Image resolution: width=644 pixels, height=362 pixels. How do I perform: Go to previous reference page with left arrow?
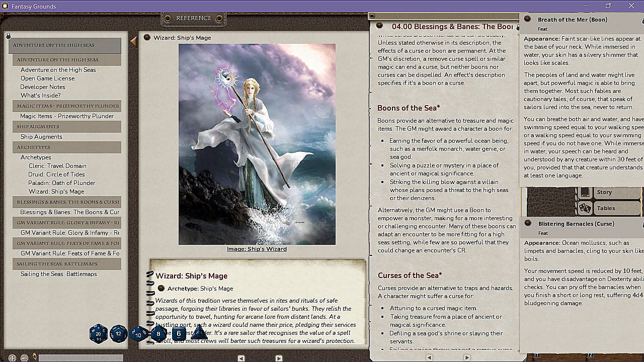pos(241,358)
